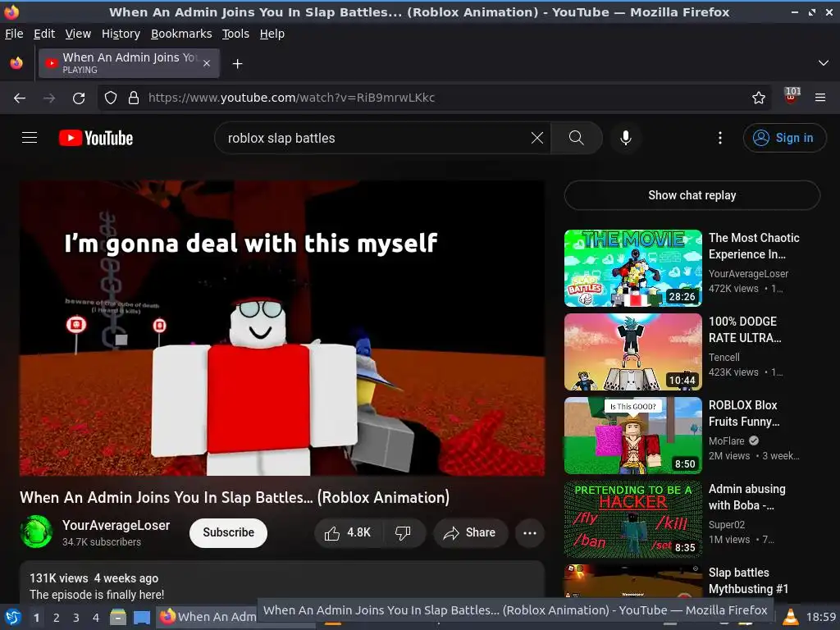Open the extension icon with 101 badge
Screen dimensions: 840x630
(792, 97)
